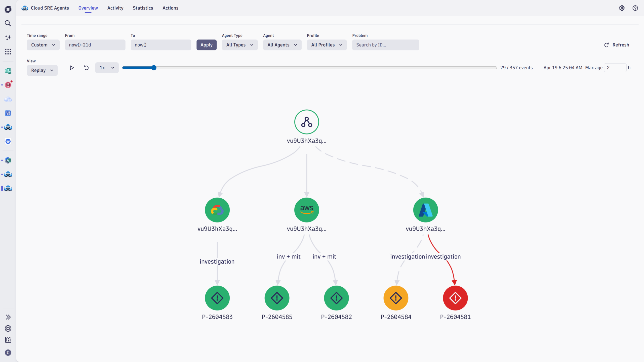Image resolution: width=644 pixels, height=362 pixels.
Task: Open the support lifebuoy icon
Action: pos(8,329)
